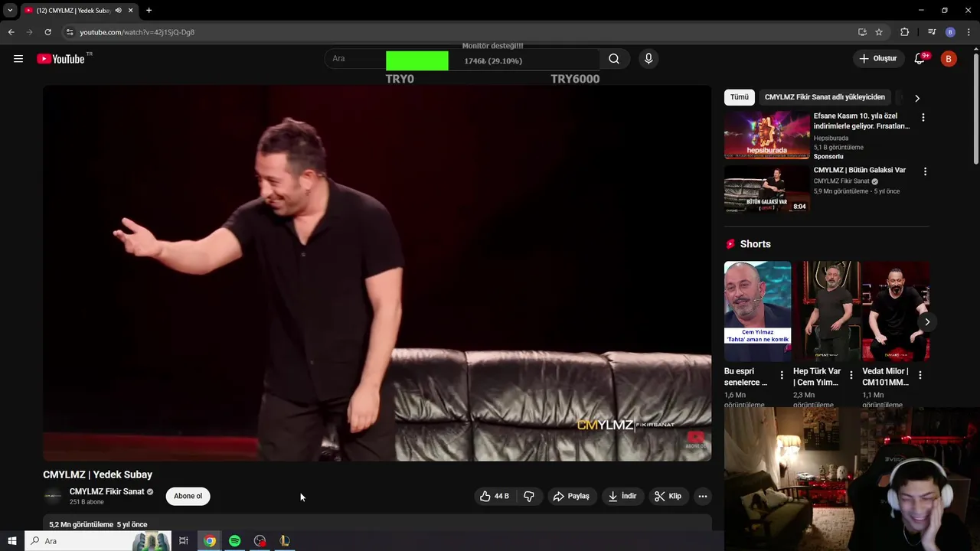Open options for Hepsiburada sponsored video
Screen dimensions: 980x551
tap(923, 117)
